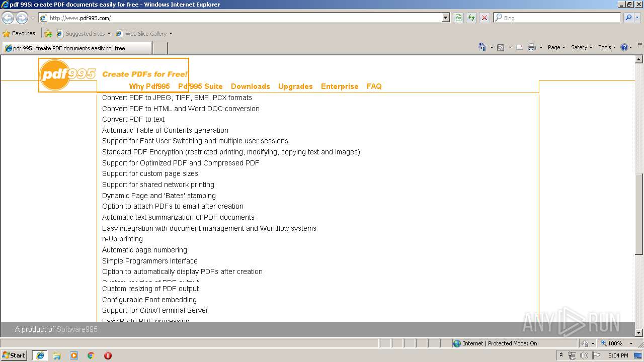Open the Safety menu

581,47
